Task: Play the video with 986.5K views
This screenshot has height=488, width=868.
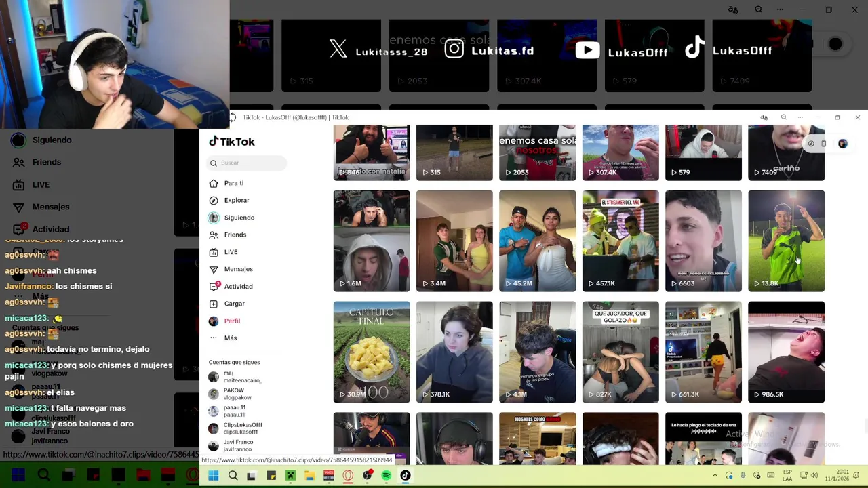Action: pyautogui.click(x=786, y=352)
